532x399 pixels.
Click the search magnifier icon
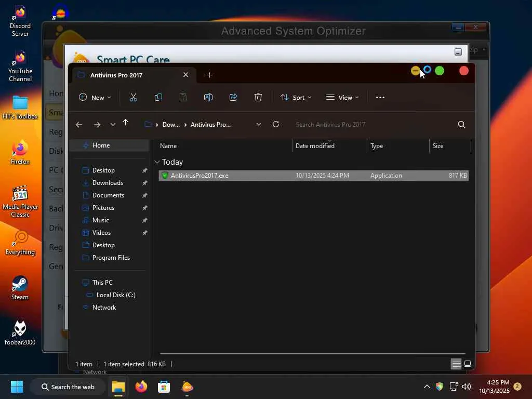(461, 125)
